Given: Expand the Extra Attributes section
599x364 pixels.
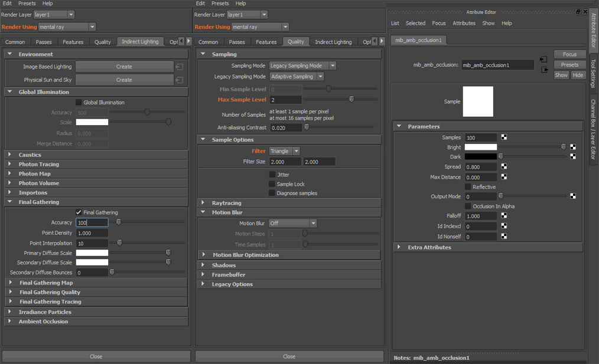Looking at the screenshot, I should tap(399, 247).
